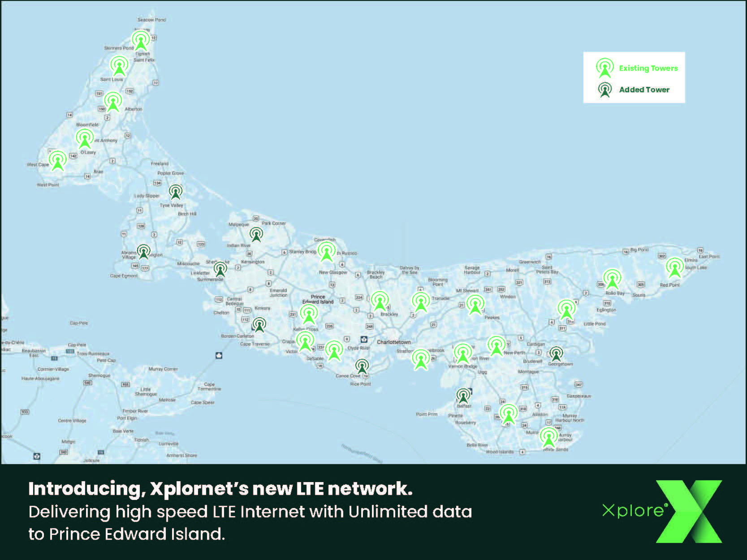Click the added tower at Belfast
This screenshot has height=560, width=747.
pos(463,396)
